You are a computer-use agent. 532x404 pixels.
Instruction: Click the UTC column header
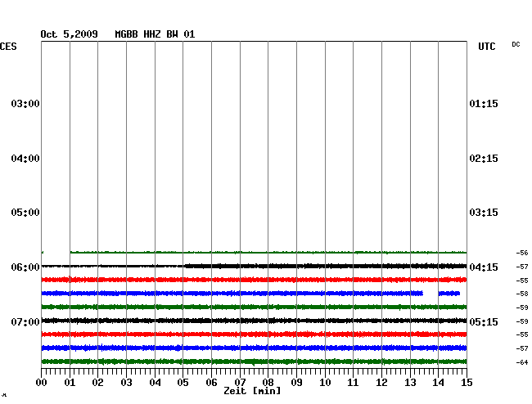point(486,47)
